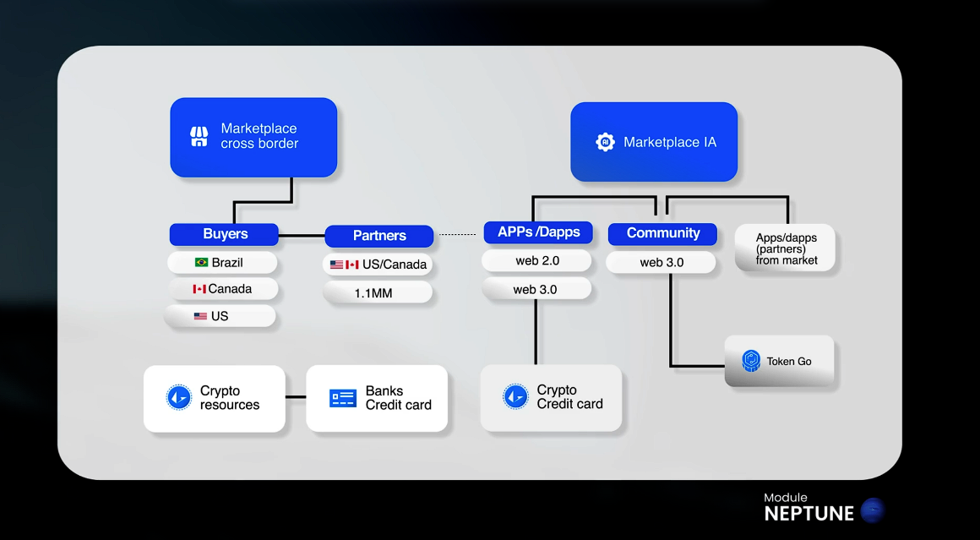
Task: Select the Partners header label
Action: (x=379, y=236)
